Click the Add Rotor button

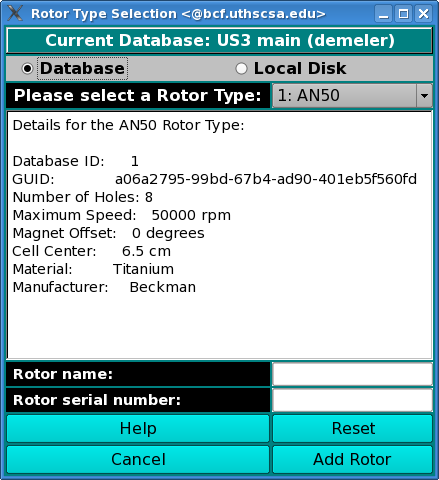click(x=353, y=459)
